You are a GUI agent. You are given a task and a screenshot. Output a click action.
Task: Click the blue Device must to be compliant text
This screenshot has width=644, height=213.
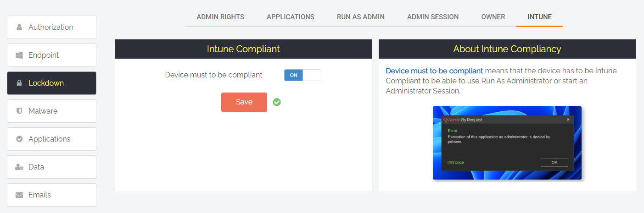(434, 71)
